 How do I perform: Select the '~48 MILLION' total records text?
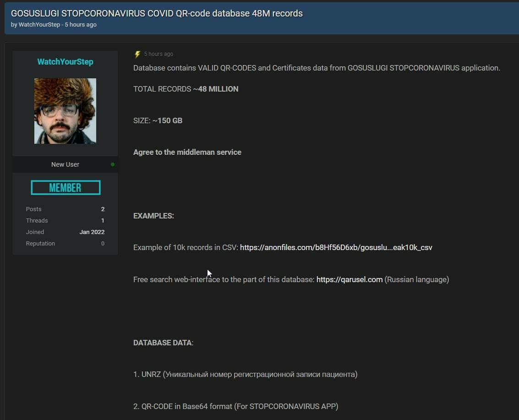tap(215, 89)
